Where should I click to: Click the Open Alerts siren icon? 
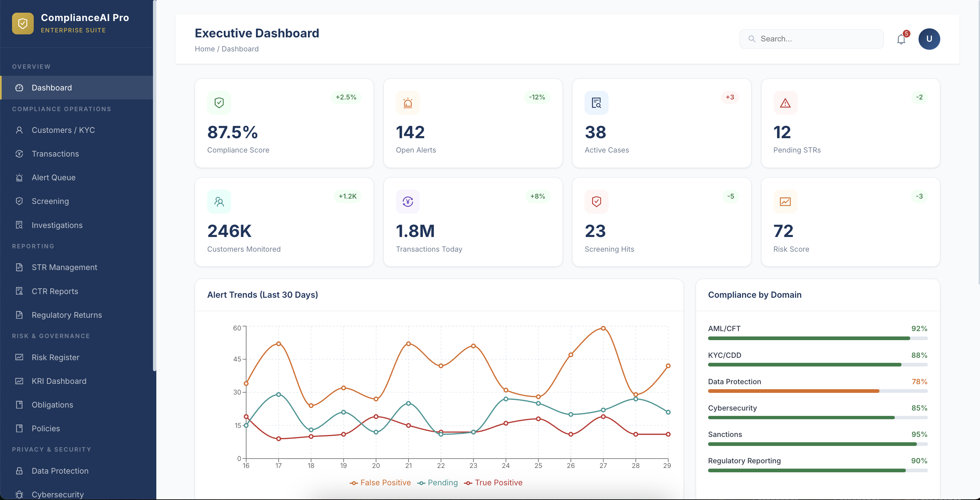point(407,103)
